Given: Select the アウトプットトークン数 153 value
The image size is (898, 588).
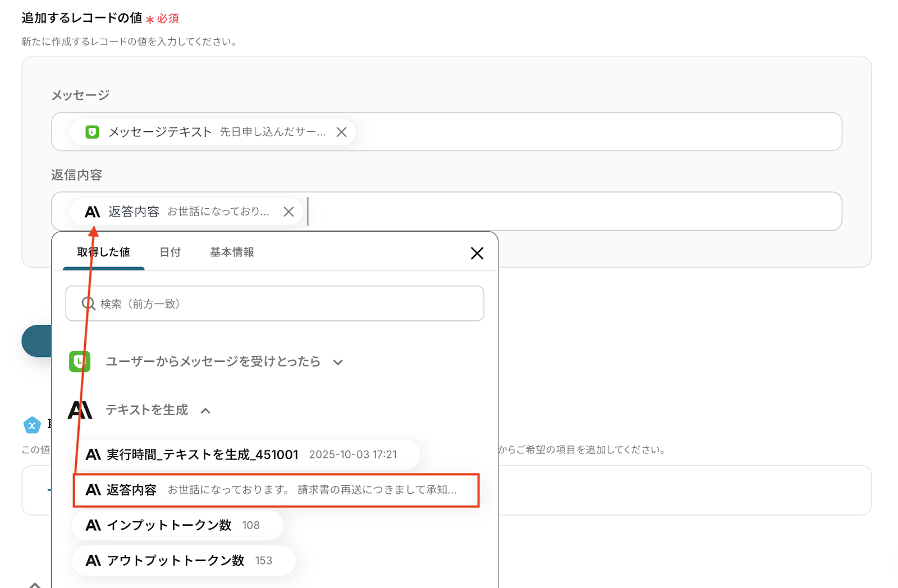Looking at the screenshot, I should pos(184,561).
